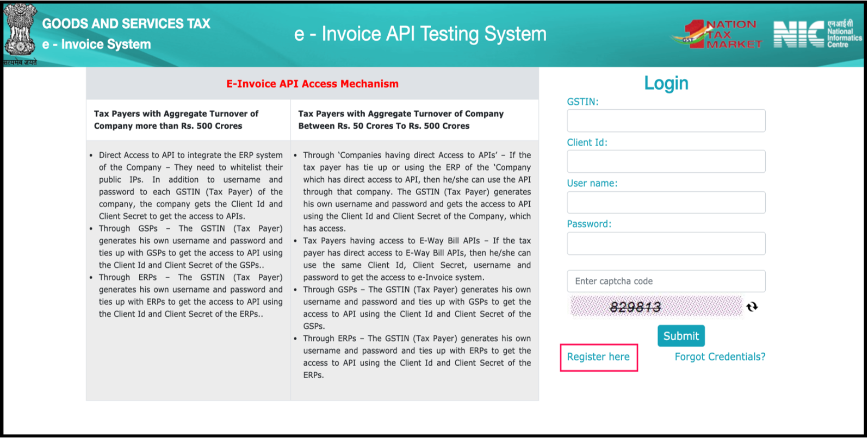
Task: Open the Register here link
Action: [x=598, y=357]
